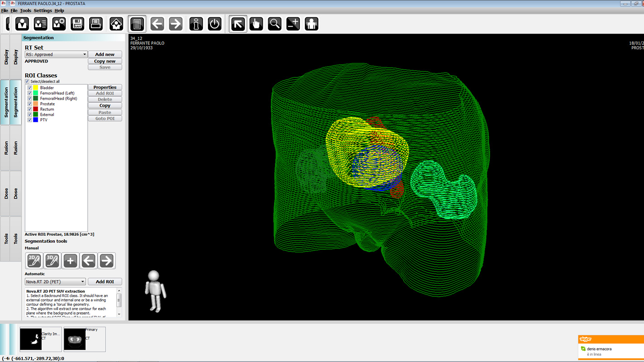Select the 2D pencil segmentation tool
644x362 pixels.
[34, 261]
